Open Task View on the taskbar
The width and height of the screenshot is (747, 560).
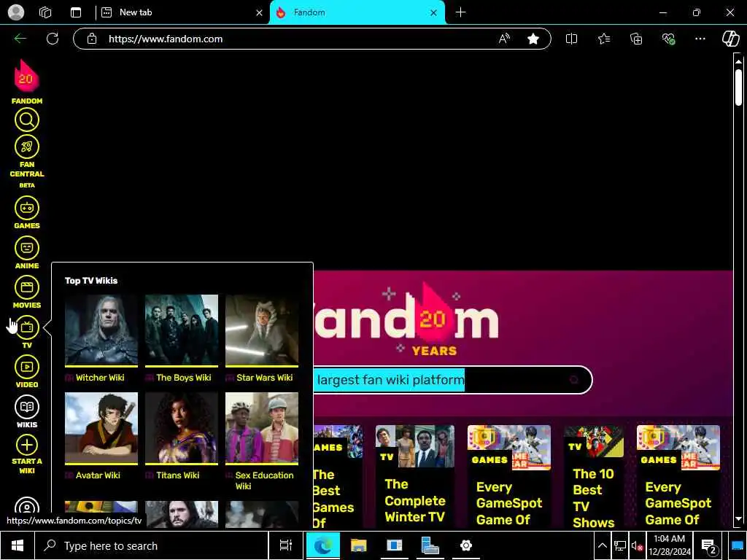[x=285, y=545]
